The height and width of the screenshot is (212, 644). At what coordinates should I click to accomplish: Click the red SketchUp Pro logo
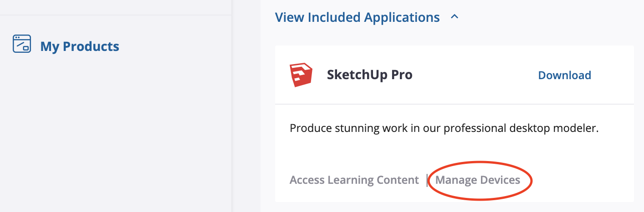coord(301,75)
